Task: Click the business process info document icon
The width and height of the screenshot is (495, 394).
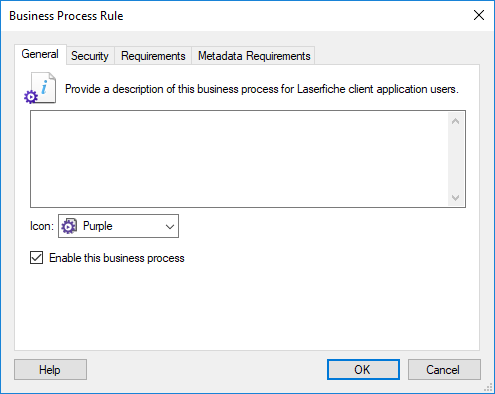Action: [40, 88]
